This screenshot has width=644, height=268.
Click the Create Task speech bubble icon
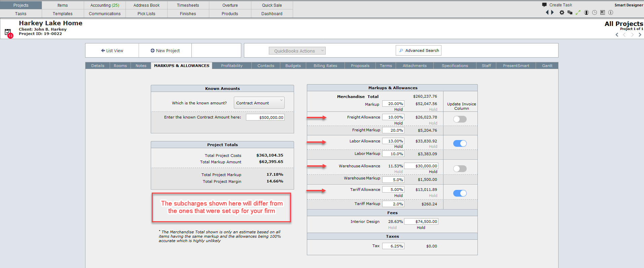coord(544,5)
